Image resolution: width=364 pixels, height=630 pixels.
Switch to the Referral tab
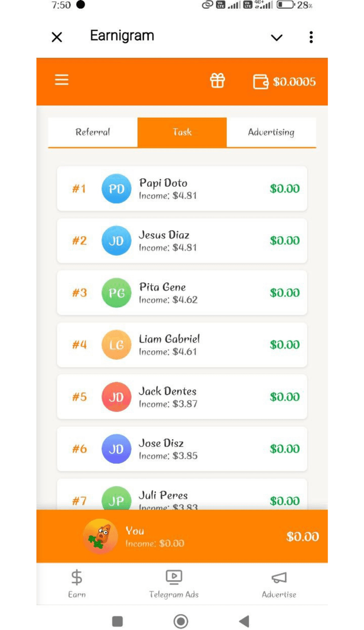pyautogui.click(x=93, y=132)
